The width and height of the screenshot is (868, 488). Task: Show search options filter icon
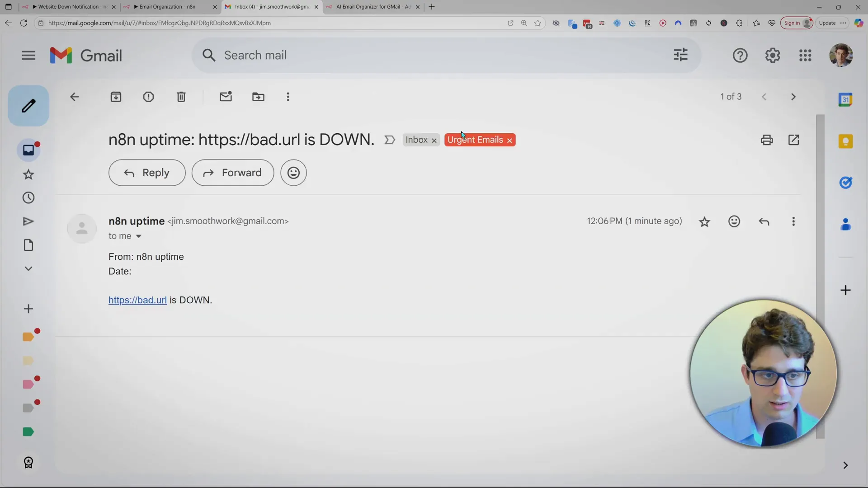click(x=680, y=55)
